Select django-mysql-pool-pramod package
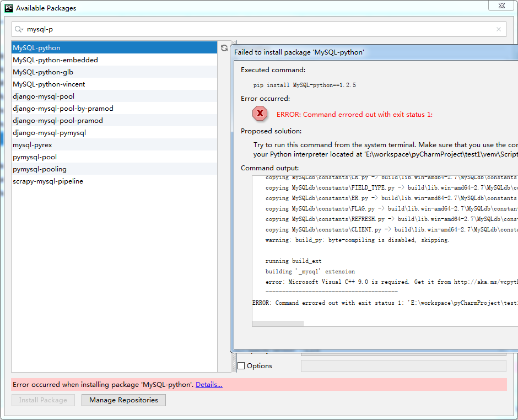Viewport: 518px width, 420px height. tap(114, 120)
